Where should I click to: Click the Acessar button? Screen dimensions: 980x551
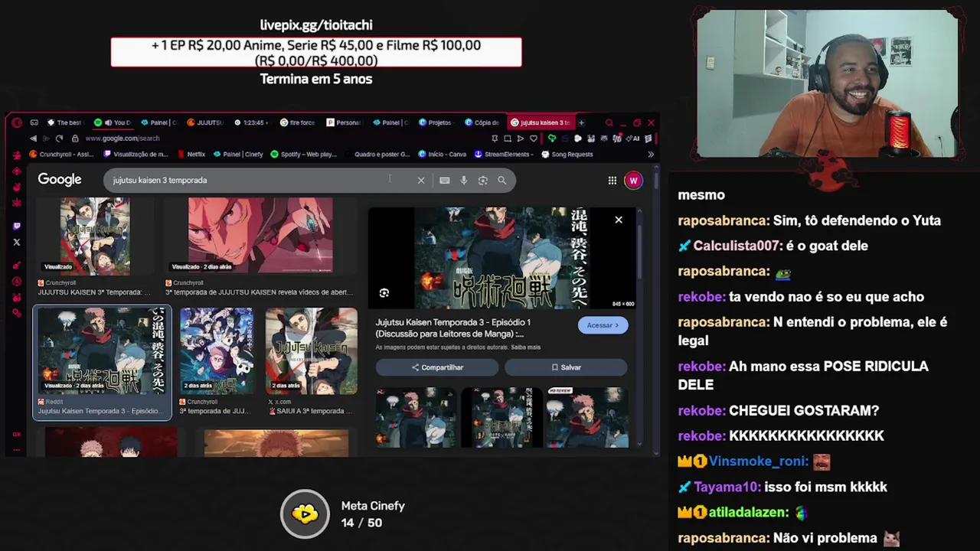point(603,325)
